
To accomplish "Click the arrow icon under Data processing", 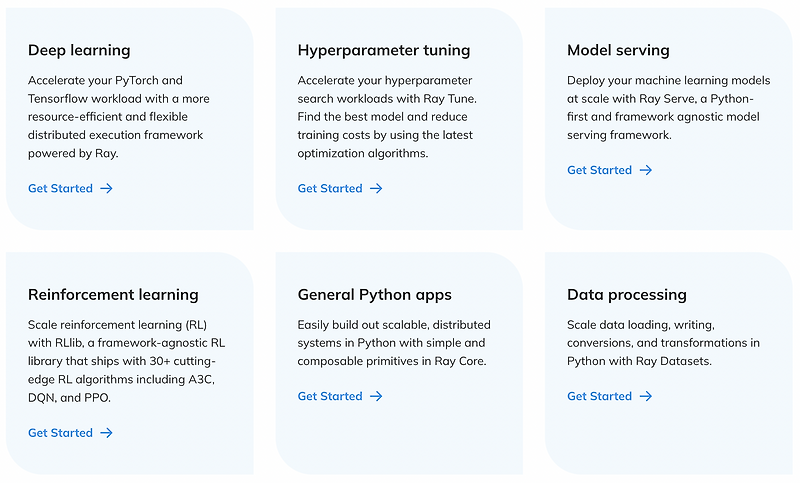I will click(x=645, y=396).
